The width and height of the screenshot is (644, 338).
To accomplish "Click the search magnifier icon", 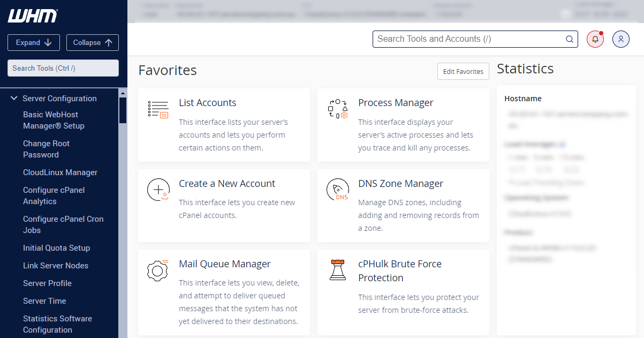I will tap(570, 39).
